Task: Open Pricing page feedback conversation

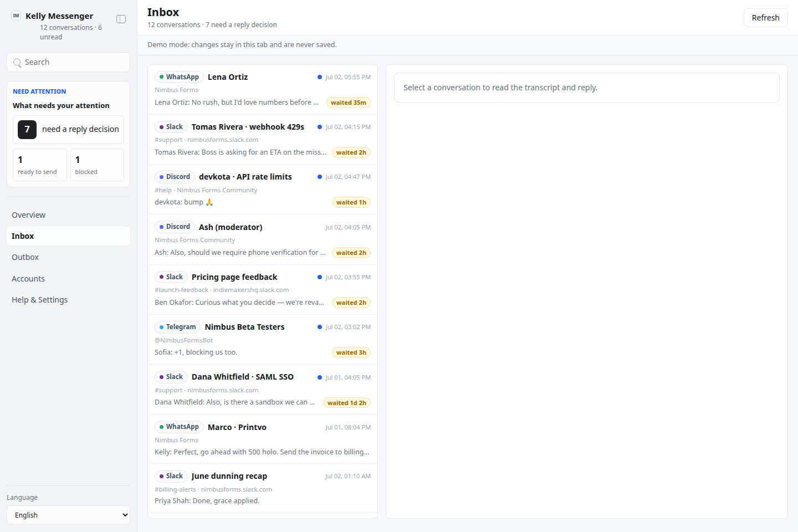Action: (263, 290)
